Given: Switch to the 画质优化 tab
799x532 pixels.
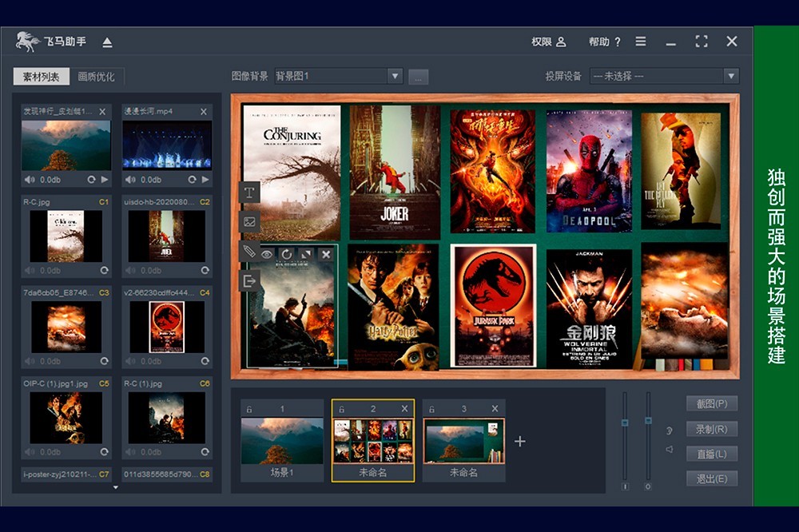Looking at the screenshot, I should pos(96,77).
